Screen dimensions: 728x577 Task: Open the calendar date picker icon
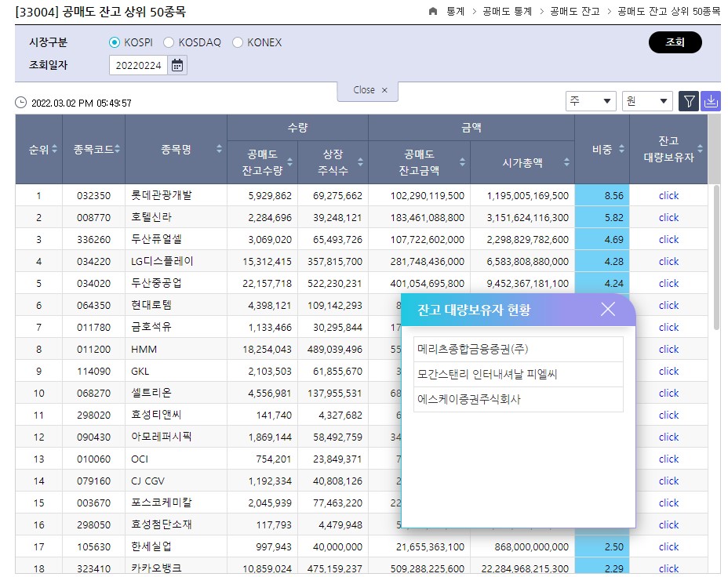pyautogui.click(x=177, y=65)
